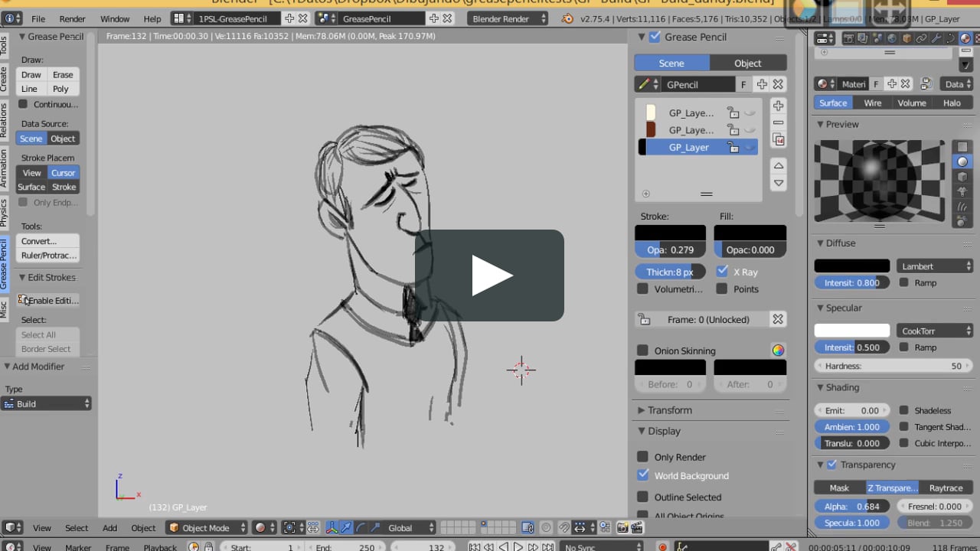The image size is (980, 551).
Task: Toggle lock on the selected GP_Layer
Action: [x=733, y=148]
